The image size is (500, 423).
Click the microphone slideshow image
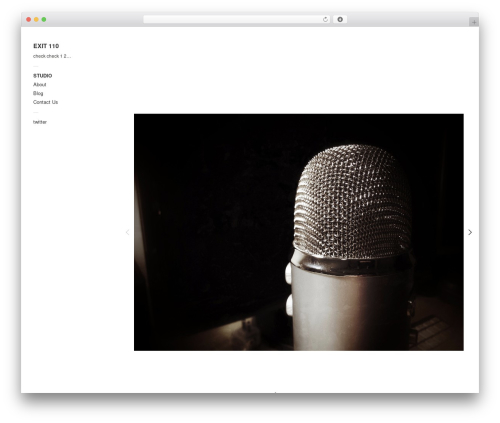[299, 232]
